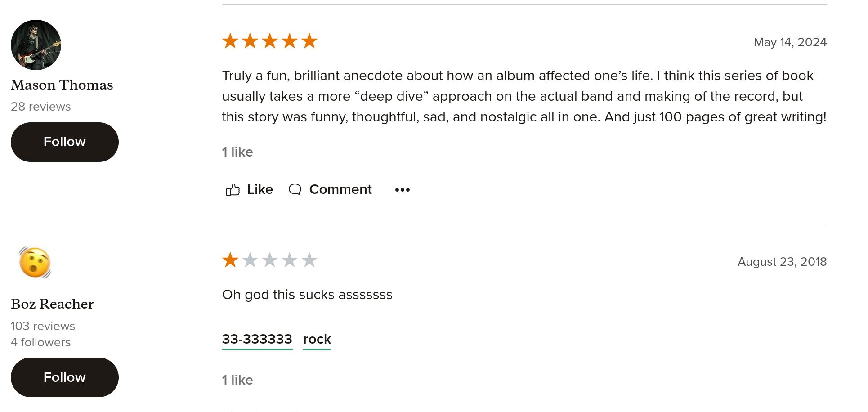This screenshot has width=868, height=412.
Task: Open the "33-333333" shelf tag
Action: [x=257, y=339]
